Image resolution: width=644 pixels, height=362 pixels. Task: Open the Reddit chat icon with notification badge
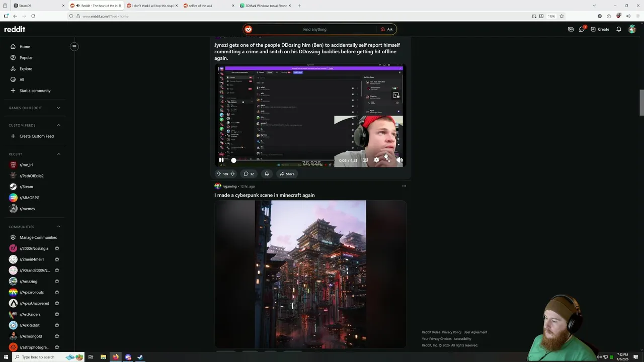point(582,29)
